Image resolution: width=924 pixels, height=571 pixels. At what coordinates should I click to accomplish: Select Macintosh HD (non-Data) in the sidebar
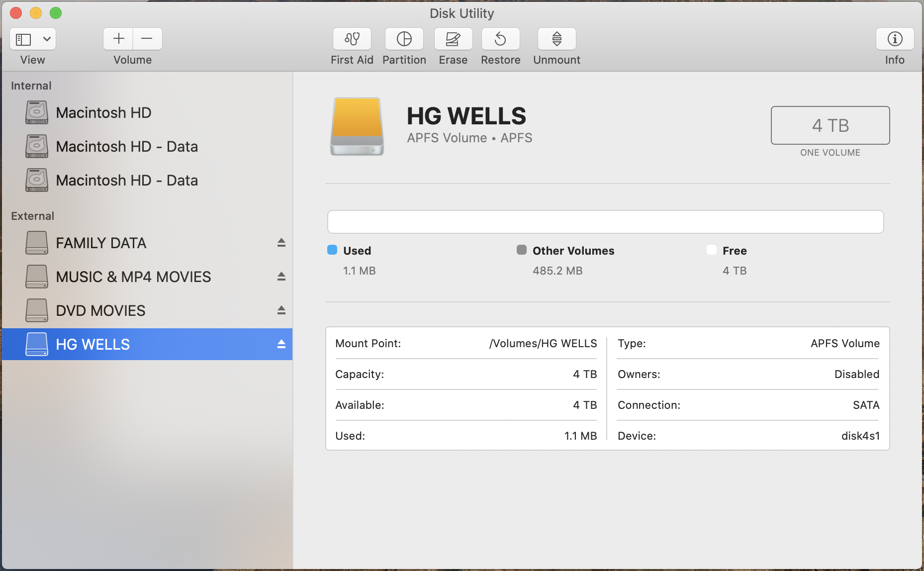[x=147, y=113]
